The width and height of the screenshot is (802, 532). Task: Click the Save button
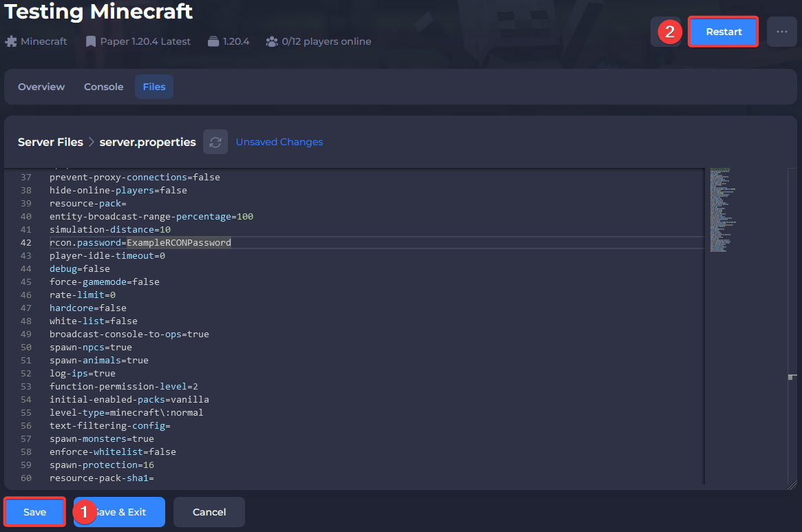34,511
